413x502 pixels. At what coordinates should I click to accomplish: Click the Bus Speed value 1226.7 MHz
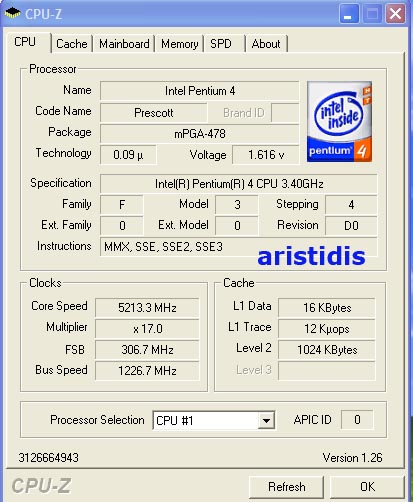pyautogui.click(x=147, y=371)
